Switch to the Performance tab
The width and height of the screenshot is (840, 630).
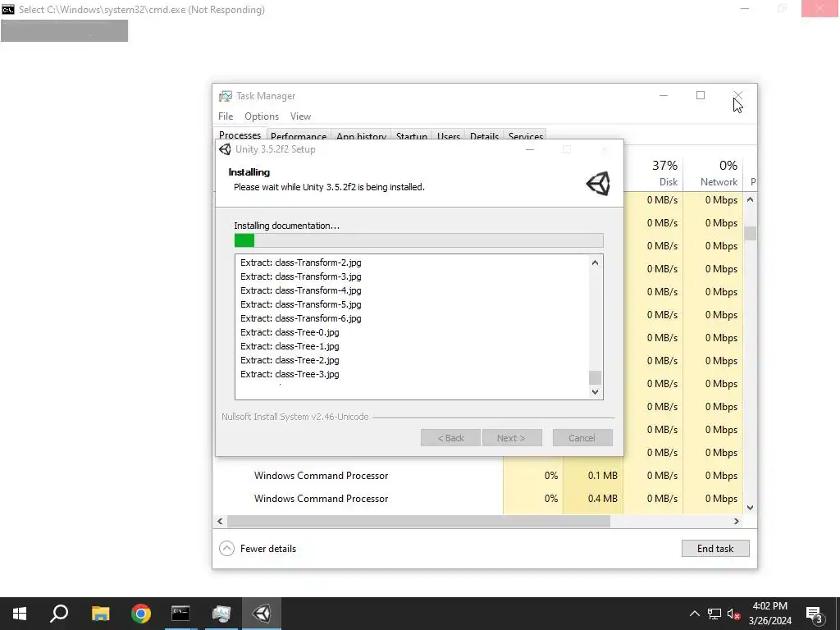click(299, 136)
